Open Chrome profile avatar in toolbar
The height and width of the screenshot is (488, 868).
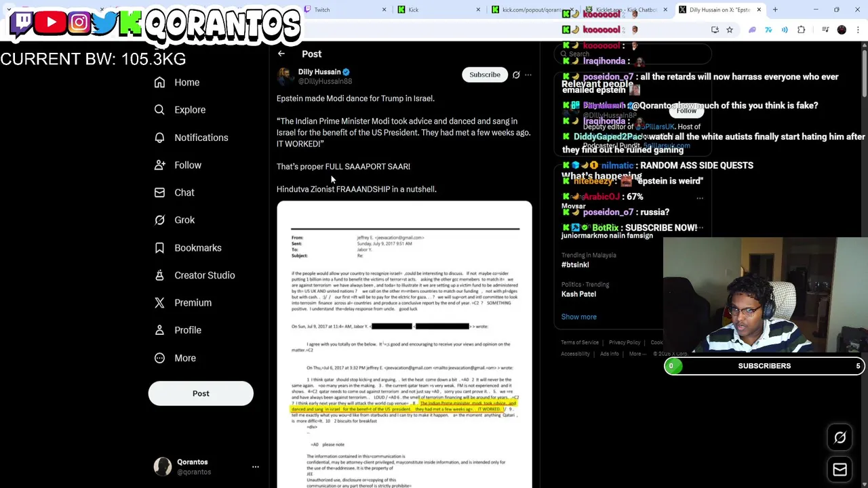(842, 30)
